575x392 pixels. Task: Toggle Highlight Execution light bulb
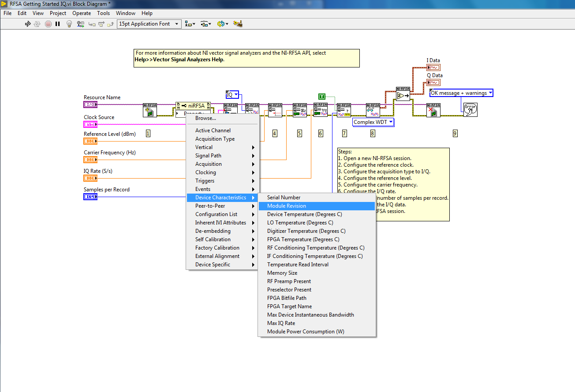[x=69, y=24]
